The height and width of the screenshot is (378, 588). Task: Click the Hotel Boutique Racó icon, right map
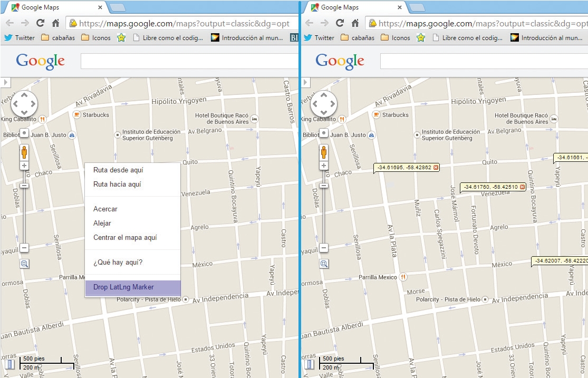pyautogui.click(x=554, y=119)
